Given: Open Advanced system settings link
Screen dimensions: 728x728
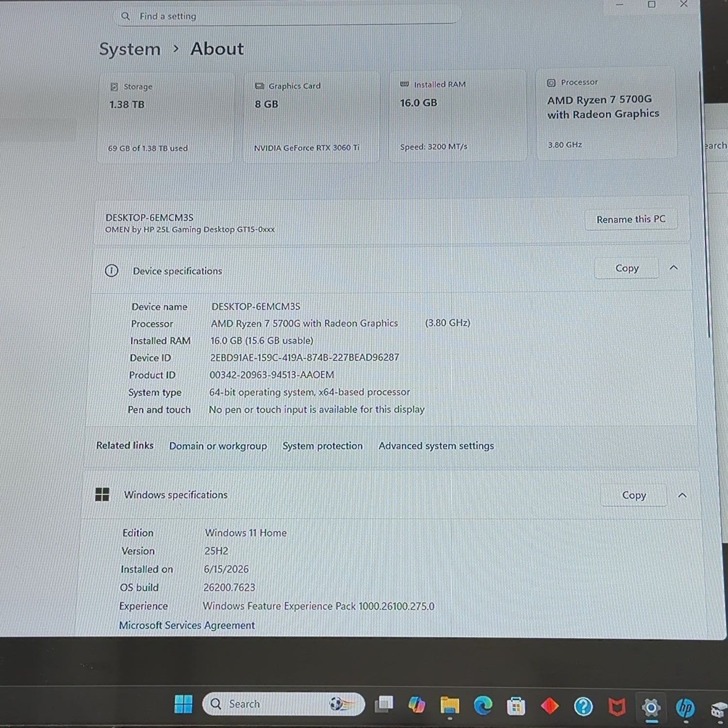Looking at the screenshot, I should 436,446.
